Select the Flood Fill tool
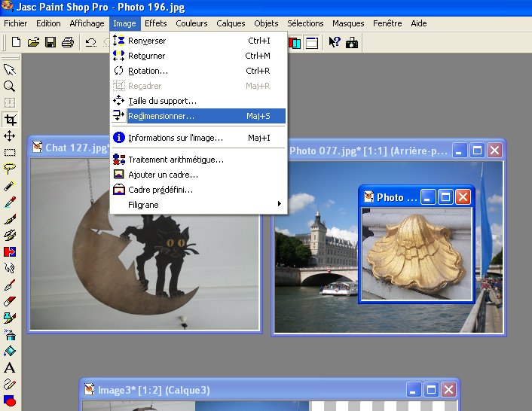532x411 pixels. [x=10, y=352]
